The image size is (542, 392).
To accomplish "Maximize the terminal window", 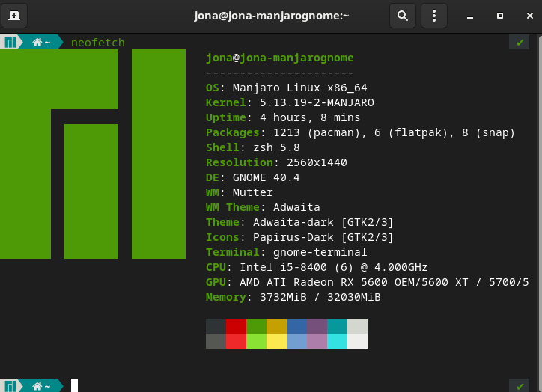I will 500,16.
